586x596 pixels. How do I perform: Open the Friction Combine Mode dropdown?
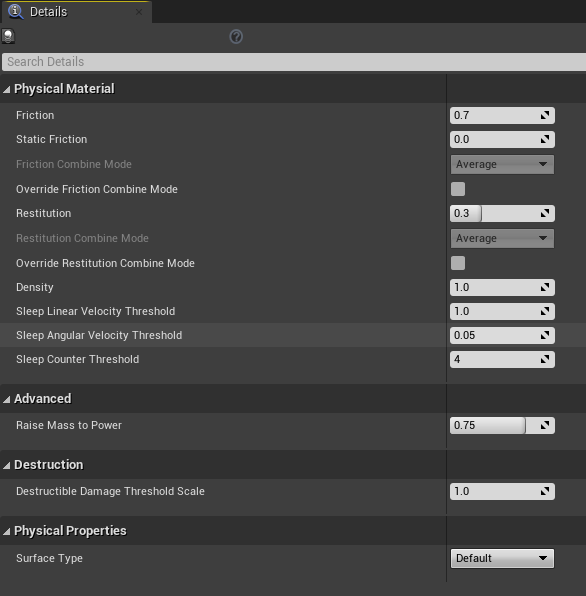coord(502,164)
